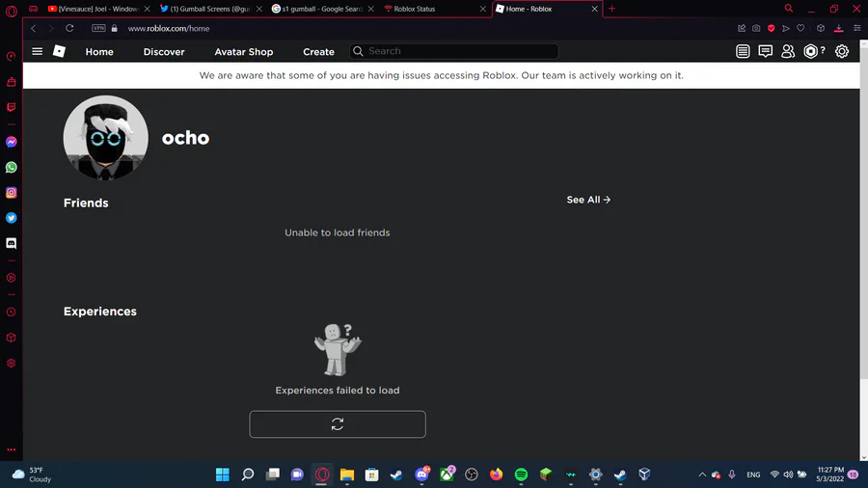Screen dimensions: 868x488
Task: Add page to bookmarks with heart icon
Action: 800,28
